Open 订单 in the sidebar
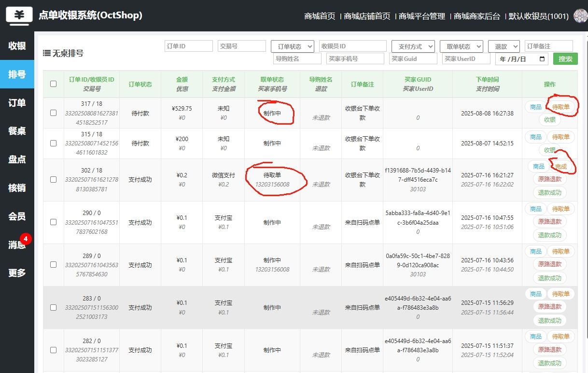588x373 pixels. pos(17,103)
